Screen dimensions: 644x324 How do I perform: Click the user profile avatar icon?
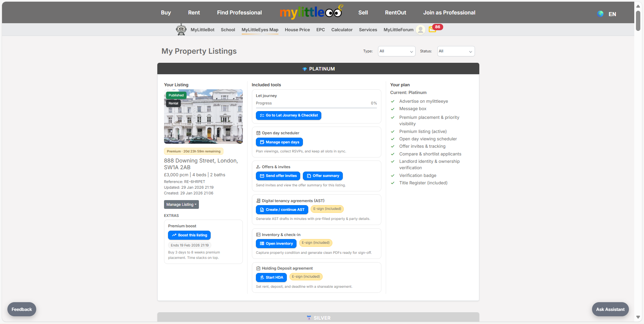pos(420,30)
